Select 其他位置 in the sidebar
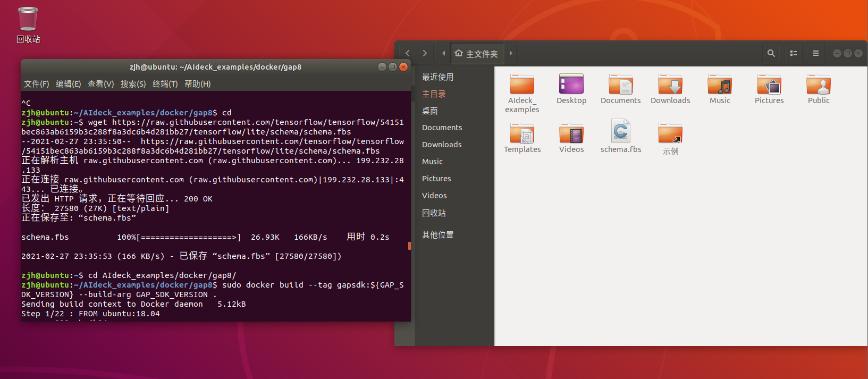The height and width of the screenshot is (379, 868). point(437,235)
